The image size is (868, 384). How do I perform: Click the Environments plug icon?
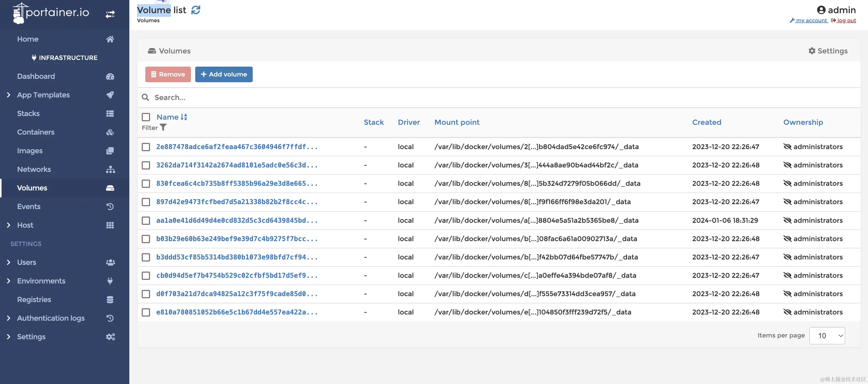pyautogui.click(x=110, y=281)
